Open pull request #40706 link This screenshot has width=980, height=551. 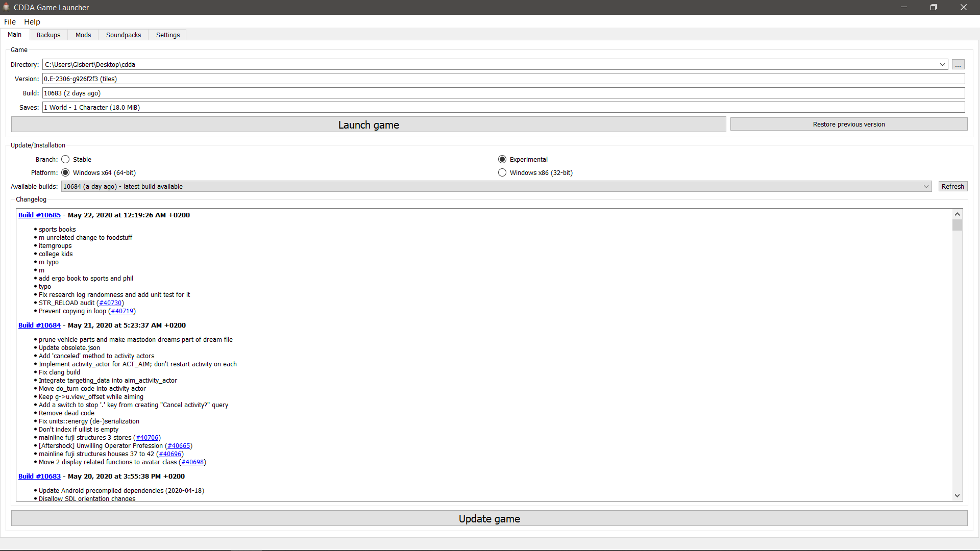click(x=147, y=438)
